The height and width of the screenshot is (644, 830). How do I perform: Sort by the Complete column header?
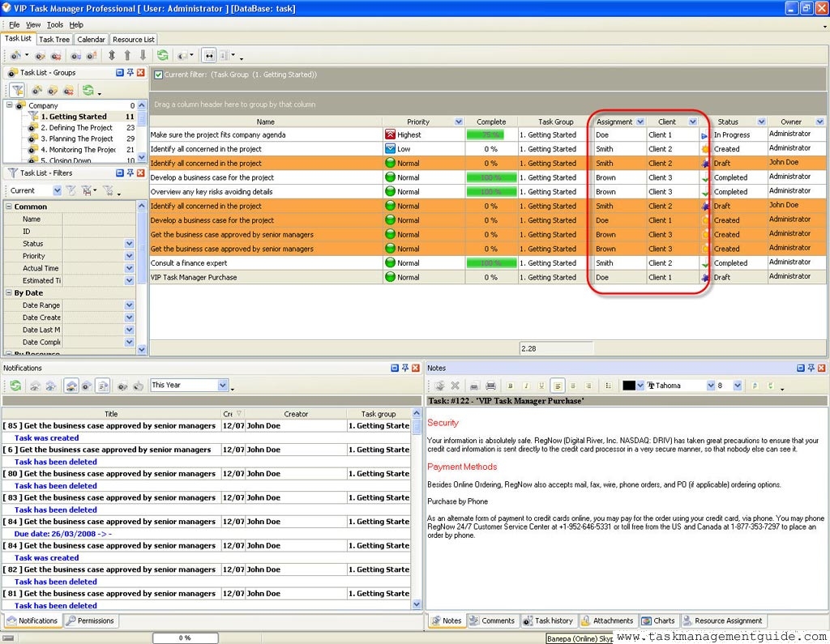490,122
